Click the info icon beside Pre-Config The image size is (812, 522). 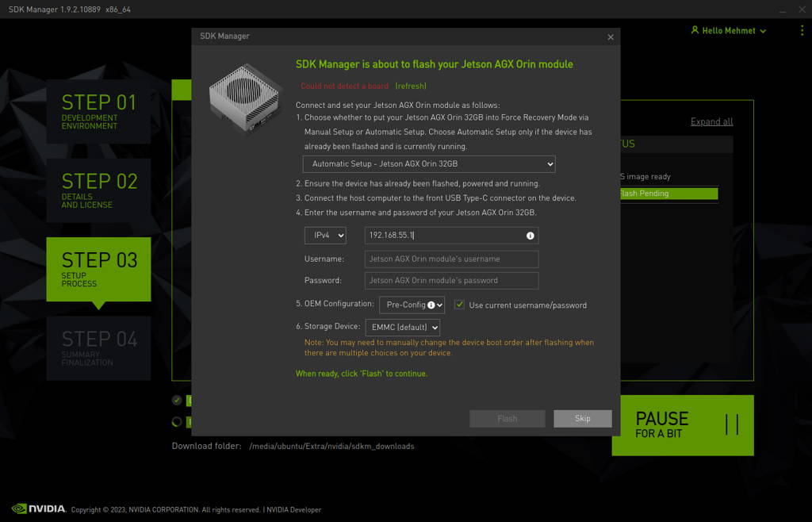[x=431, y=305]
